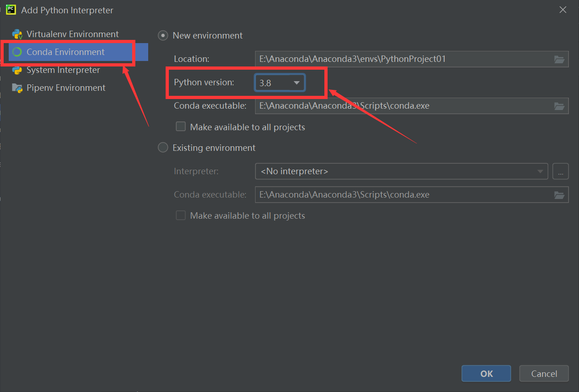Viewport: 579px width, 392px height.
Task: Click the ellipsis button next to Interpreter
Action: point(561,171)
